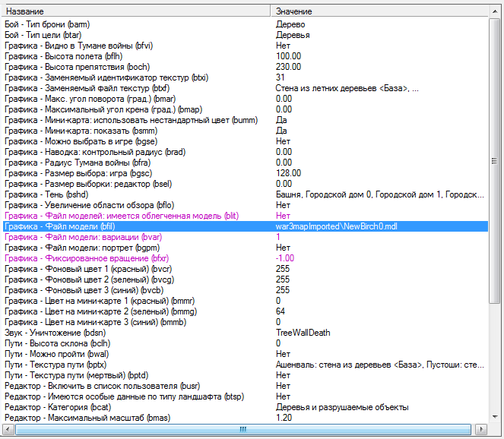Select row Радиус Тумана войны (bfra)
The image size is (504, 439).
tap(246, 163)
